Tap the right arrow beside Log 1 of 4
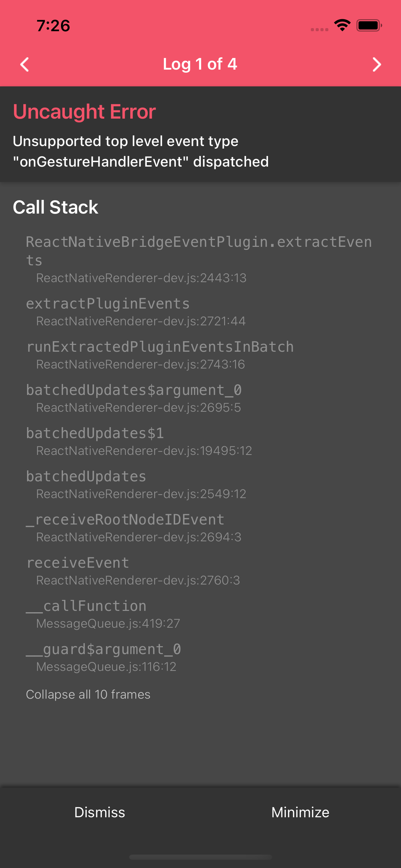Screen dimensions: 401x868 [x=376, y=64]
